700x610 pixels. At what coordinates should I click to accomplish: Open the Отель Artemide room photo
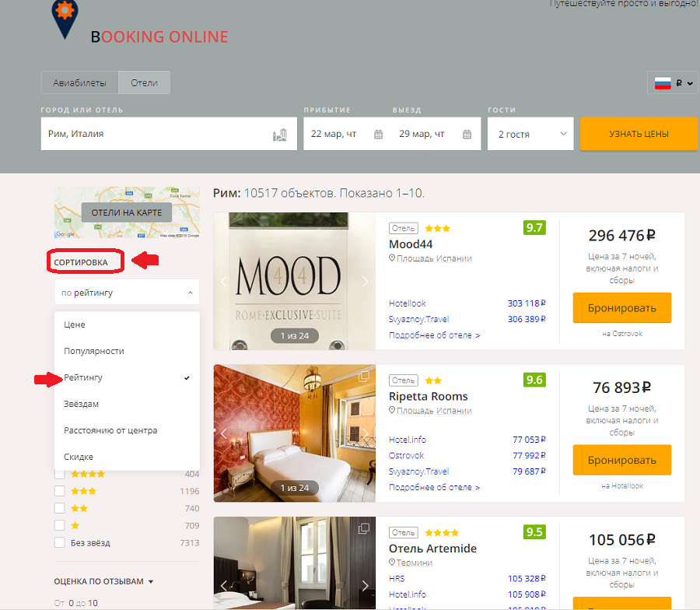click(x=295, y=563)
